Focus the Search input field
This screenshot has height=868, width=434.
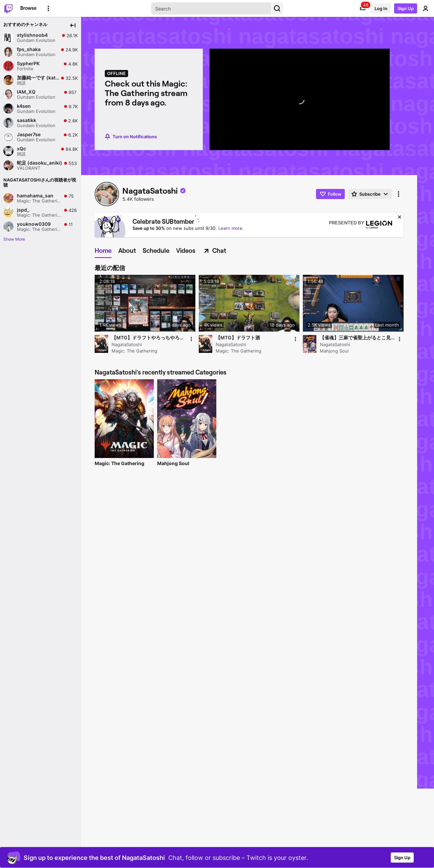point(211,8)
